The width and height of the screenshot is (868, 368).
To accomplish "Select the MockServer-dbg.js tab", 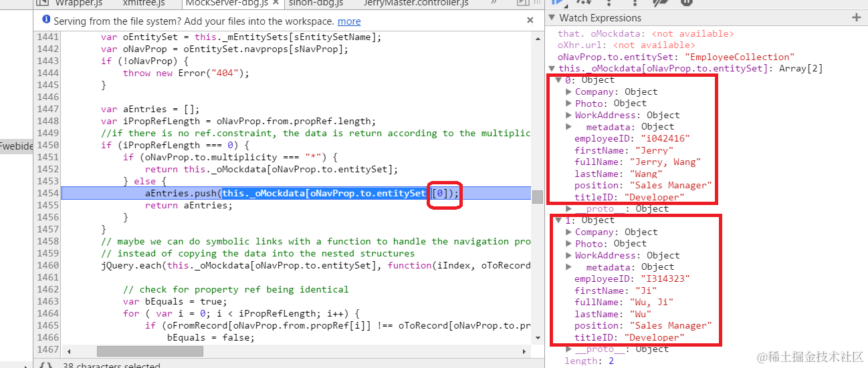I will 227,3.
